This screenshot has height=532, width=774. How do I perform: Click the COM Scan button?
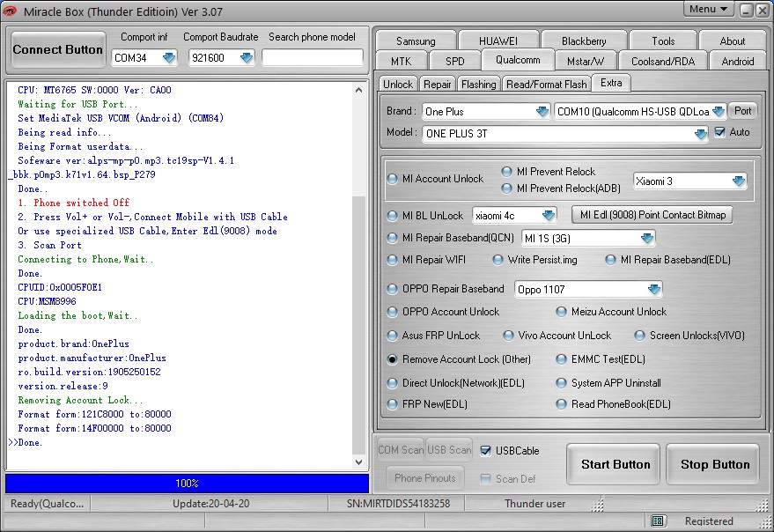coord(401,450)
